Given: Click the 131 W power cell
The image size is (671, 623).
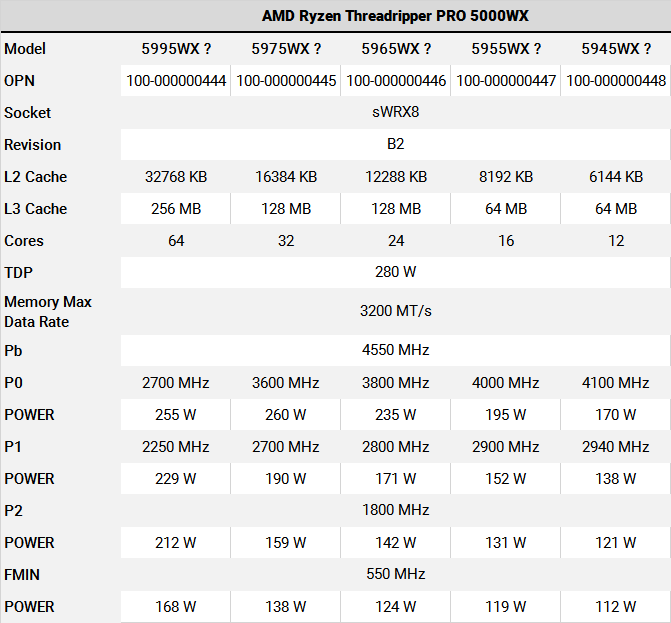Looking at the screenshot, I should tap(506, 543).
